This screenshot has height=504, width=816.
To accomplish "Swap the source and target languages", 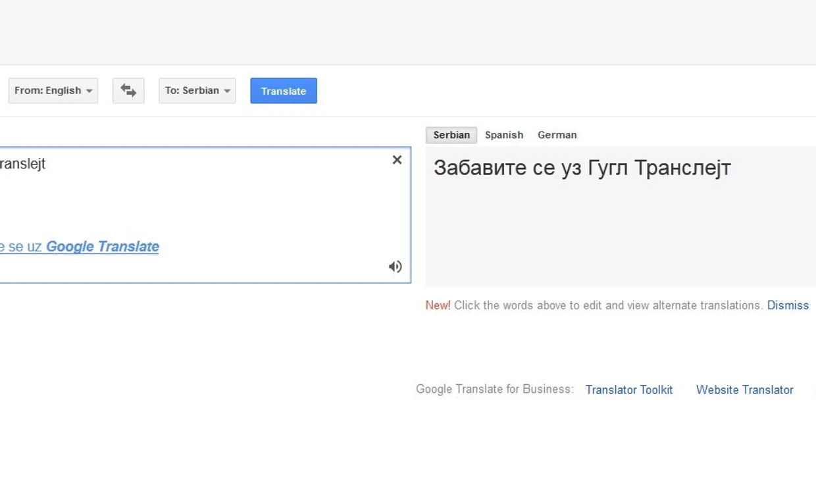I will click(128, 91).
